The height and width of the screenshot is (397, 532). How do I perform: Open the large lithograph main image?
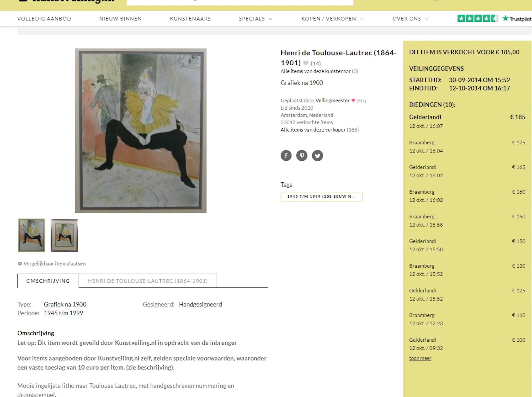pyautogui.click(x=141, y=130)
